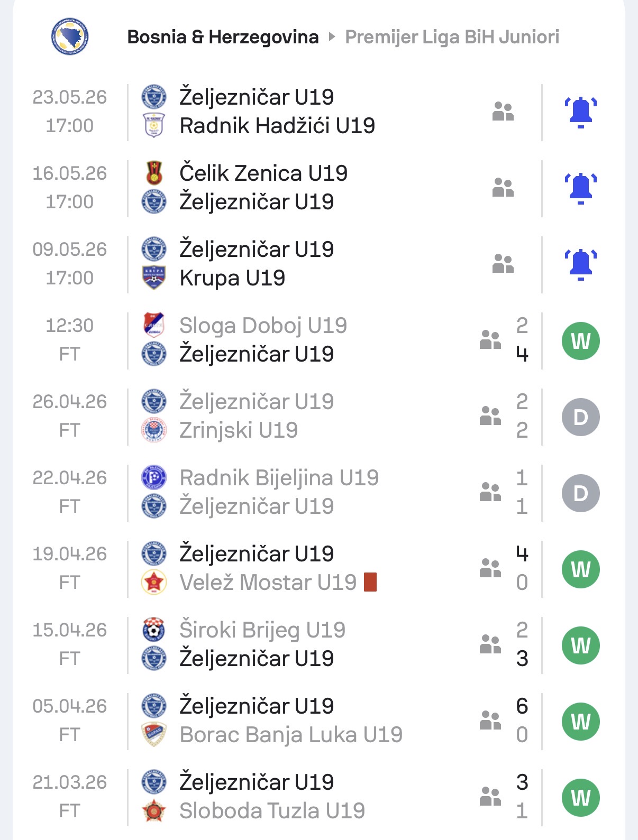The width and height of the screenshot is (638, 840).
Task: Open lineups icon for Velež Mostar match
Action: [490, 568]
